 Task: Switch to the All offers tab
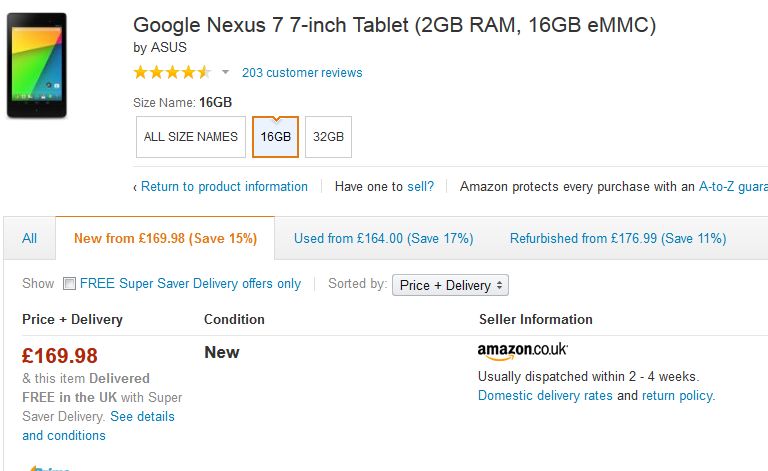29,238
